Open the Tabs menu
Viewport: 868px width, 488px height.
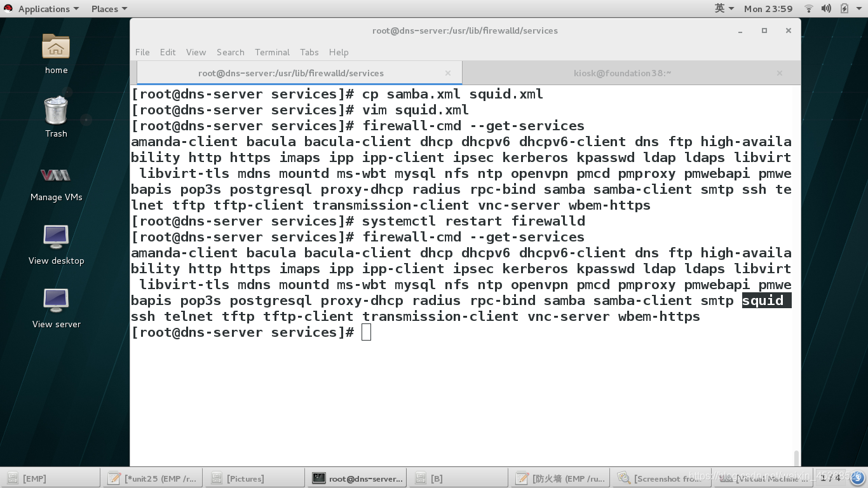(309, 52)
